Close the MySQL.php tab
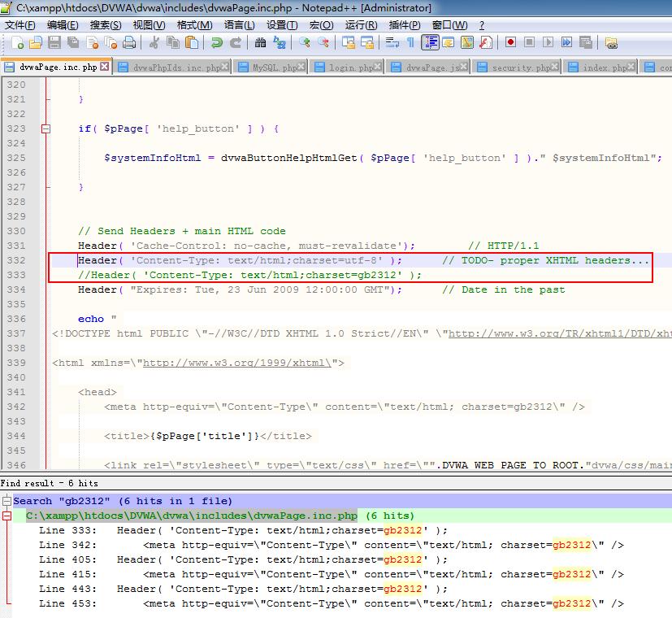 (301, 67)
